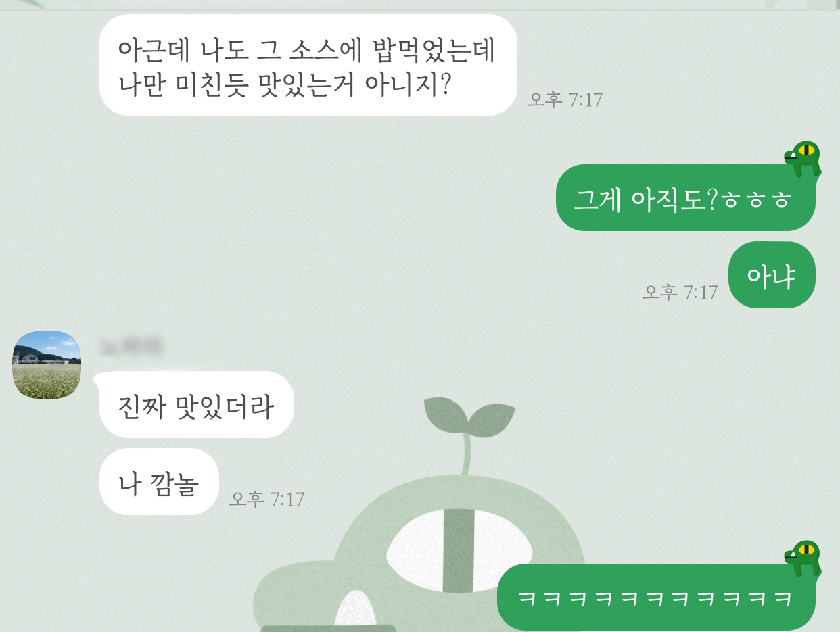The height and width of the screenshot is (632, 840).
Task: Click the word '미친듯' in the first message
Action: point(217,84)
